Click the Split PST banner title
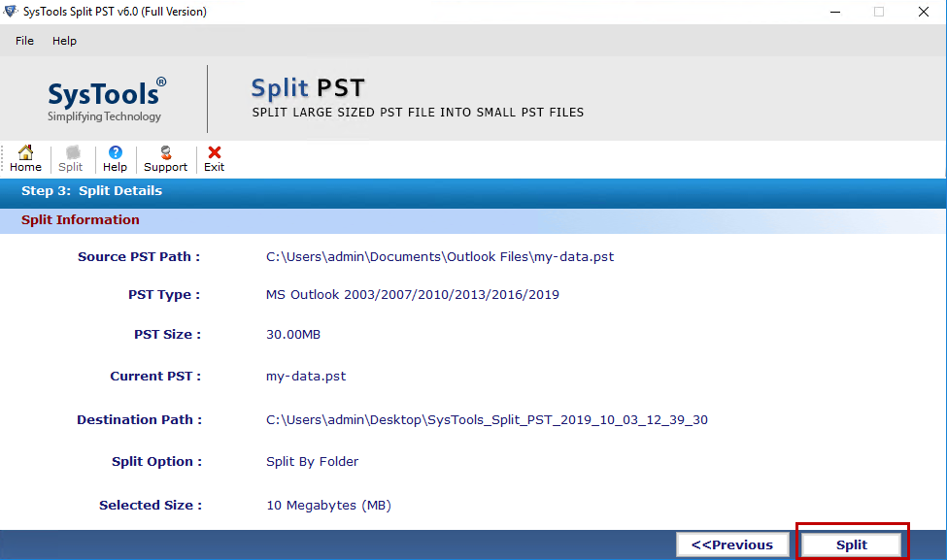 click(308, 88)
